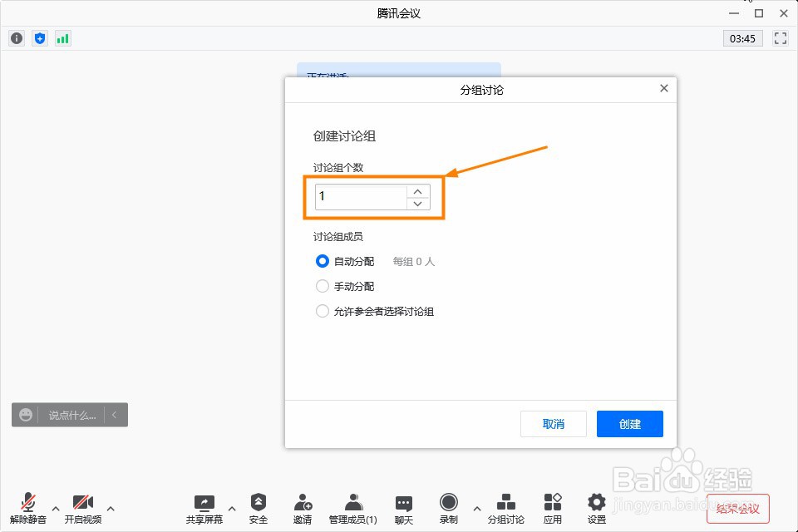798x532 pixels.
Task: Click the blue security shield icon
Action: [x=40, y=38]
